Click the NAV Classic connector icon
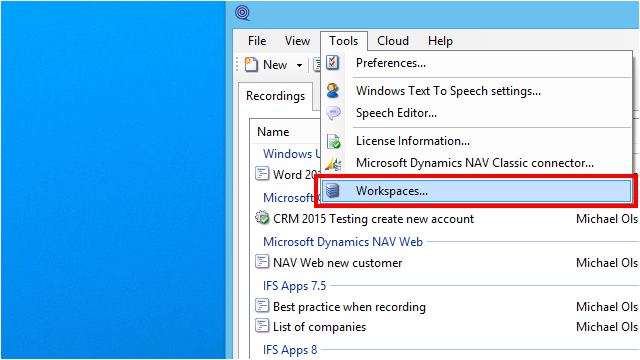The width and height of the screenshot is (640, 360). click(333, 164)
